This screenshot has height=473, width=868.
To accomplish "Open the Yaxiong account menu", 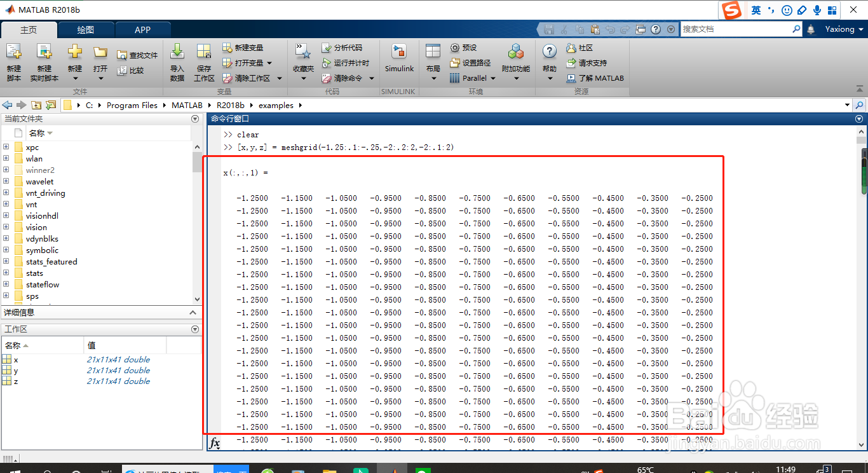I will (x=844, y=29).
